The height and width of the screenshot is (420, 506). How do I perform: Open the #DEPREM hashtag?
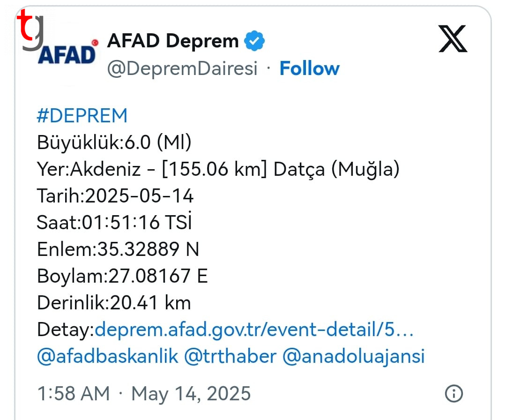(x=82, y=116)
